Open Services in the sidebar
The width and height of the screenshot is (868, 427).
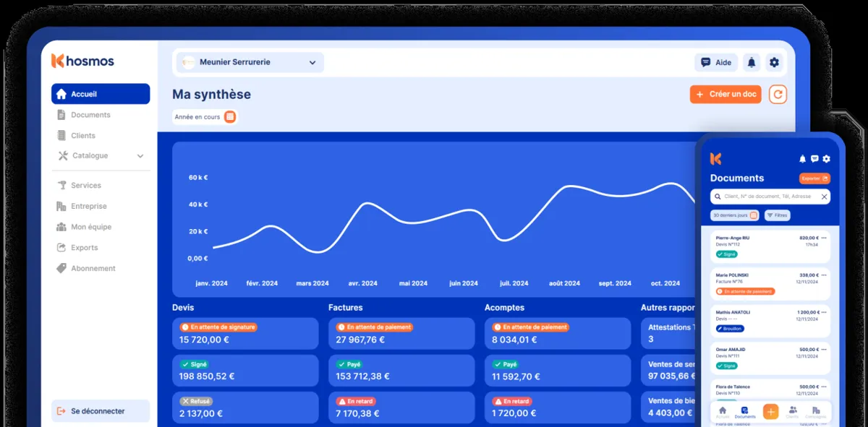click(86, 186)
